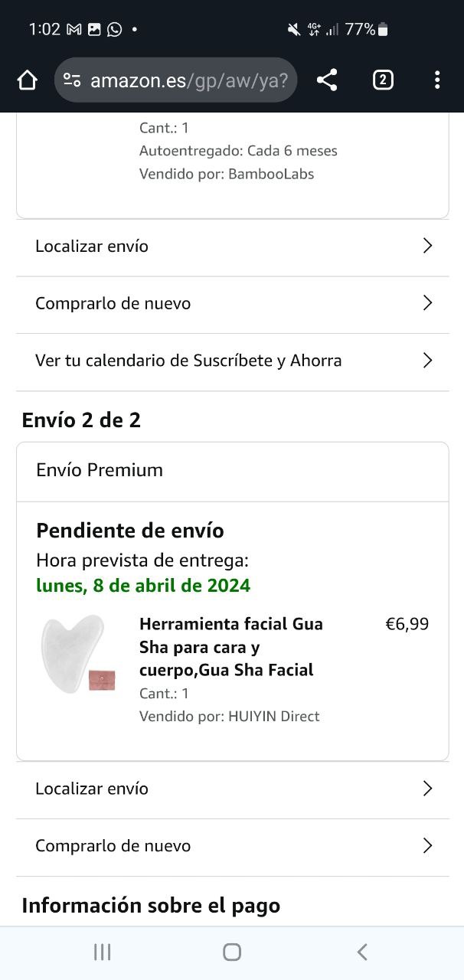Select Ver tu calendario de Suscríbete y Ahorra
This screenshot has width=464, height=980.
(188, 361)
